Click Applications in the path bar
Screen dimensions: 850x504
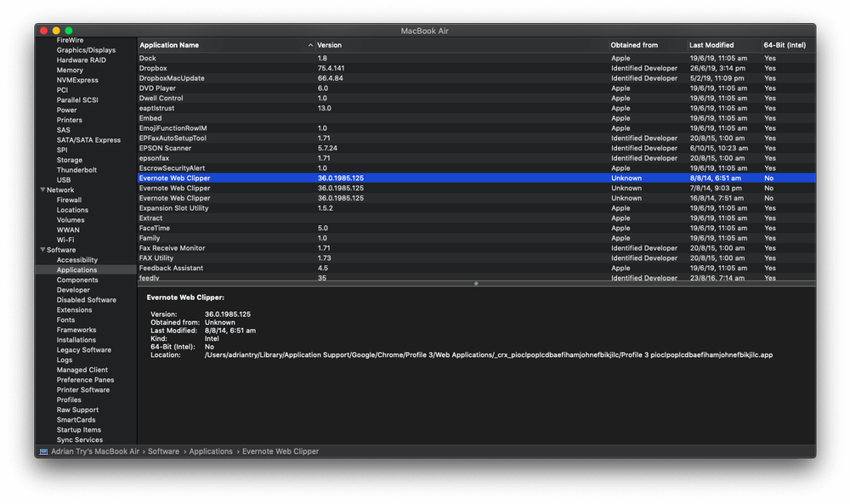click(210, 451)
